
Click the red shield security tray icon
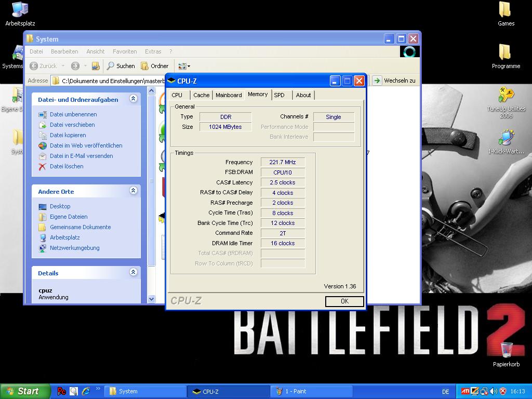tap(503, 392)
